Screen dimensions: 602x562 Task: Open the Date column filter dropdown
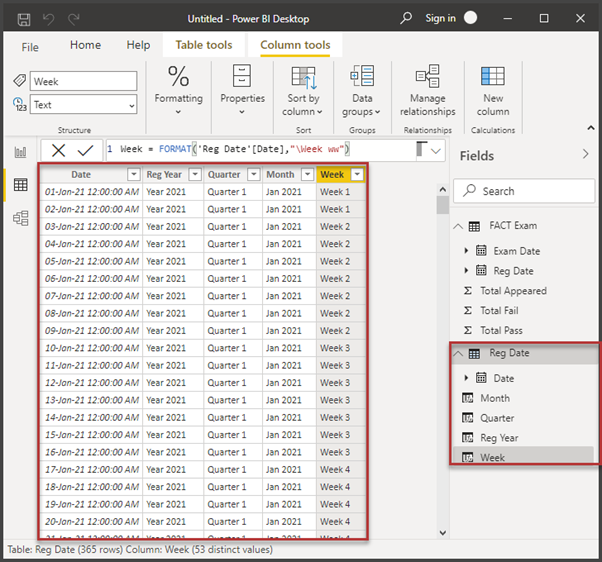coord(133,175)
